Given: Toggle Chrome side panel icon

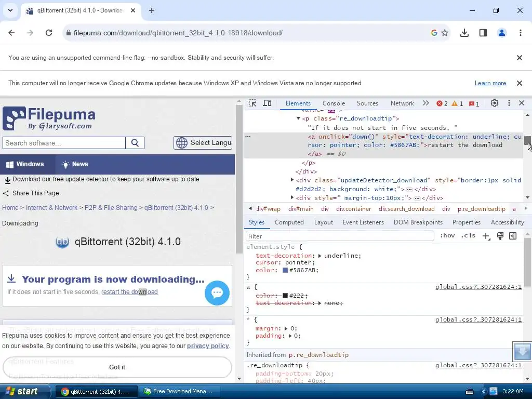Looking at the screenshot, I should click(483, 33).
